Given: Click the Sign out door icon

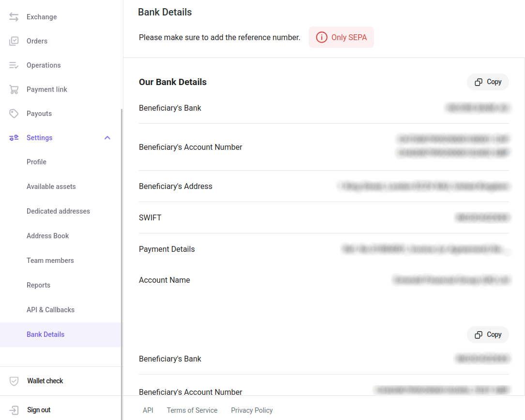Looking at the screenshot, I should click(14, 410).
